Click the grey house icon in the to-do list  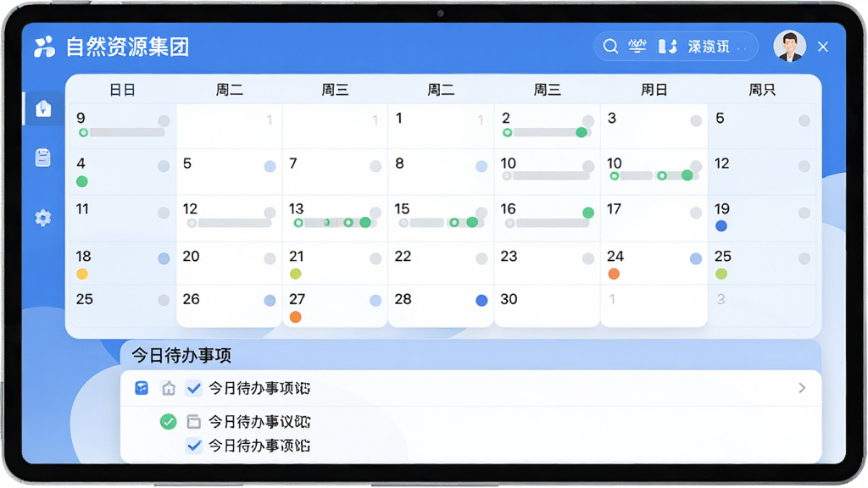[169, 388]
